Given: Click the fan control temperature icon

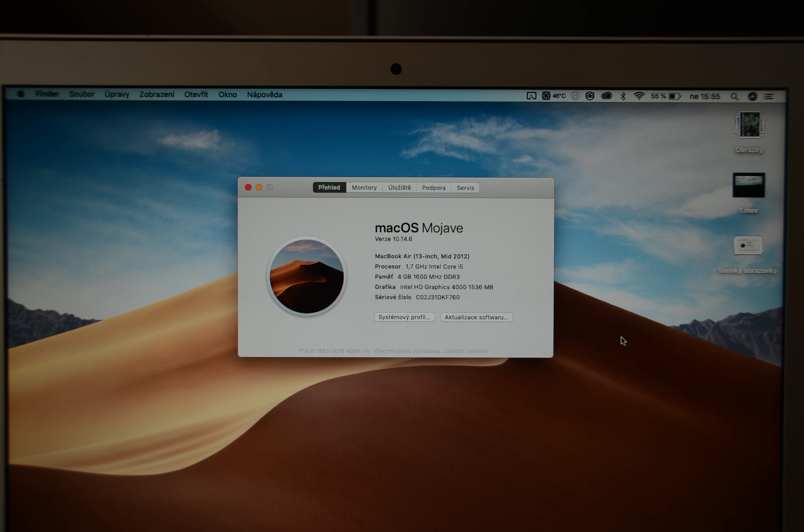Looking at the screenshot, I should pyautogui.click(x=546, y=96).
